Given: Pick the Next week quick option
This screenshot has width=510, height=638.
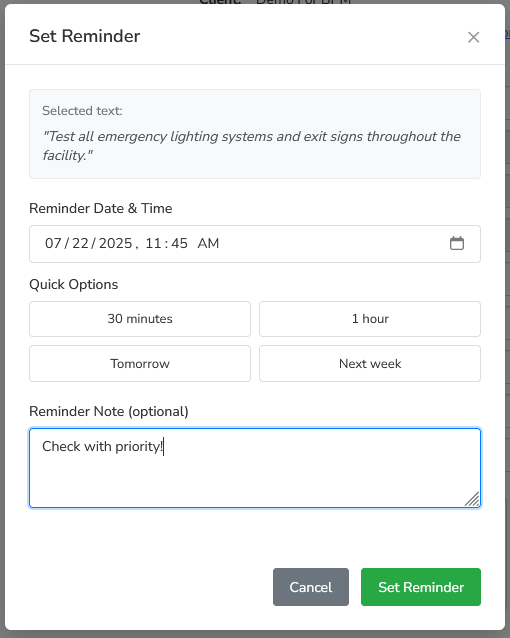Looking at the screenshot, I should [370, 364].
